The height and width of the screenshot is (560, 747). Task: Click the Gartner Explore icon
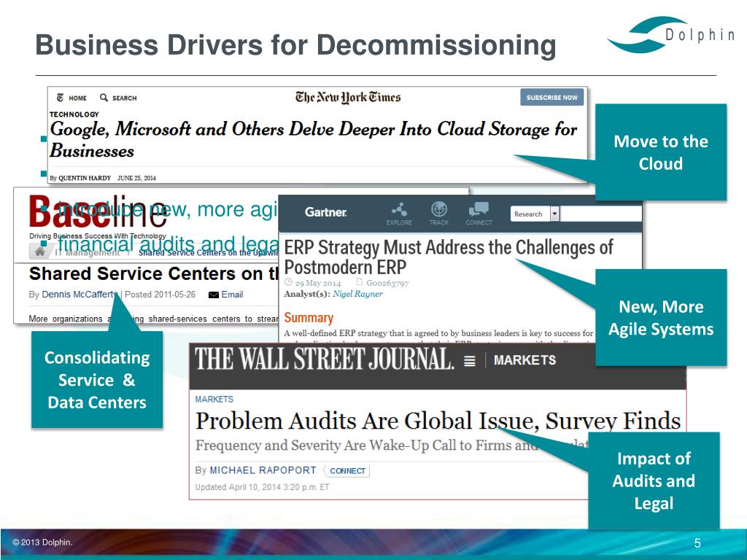tap(399, 209)
